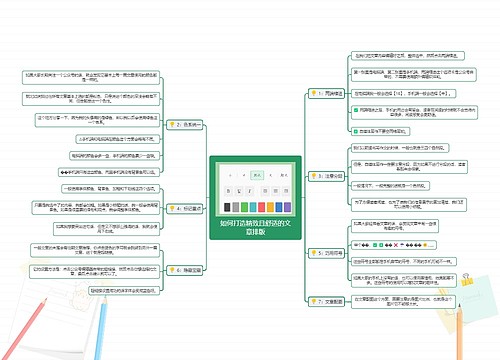Click the bold B button in the central image
Viewport: 500px width, 360px height.
(x=228, y=191)
